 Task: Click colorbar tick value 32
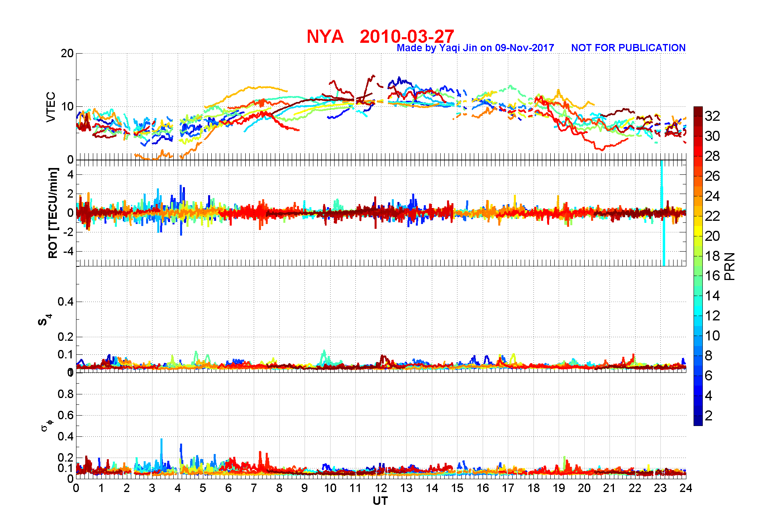[712, 116]
